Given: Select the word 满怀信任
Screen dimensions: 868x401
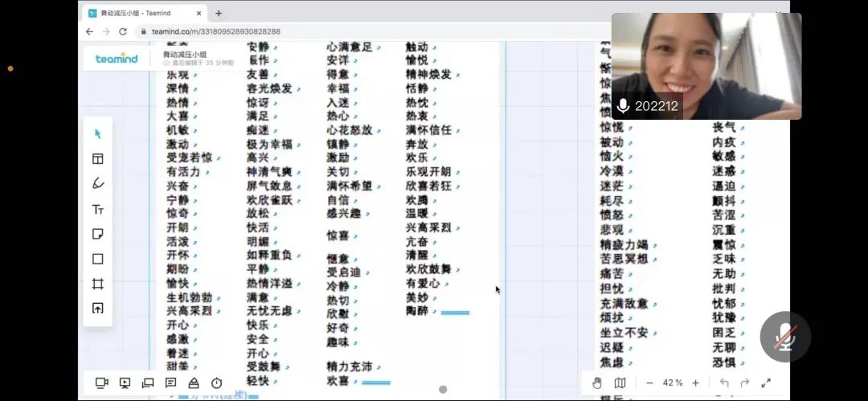Looking at the screenshot, I should coord(428,130).
